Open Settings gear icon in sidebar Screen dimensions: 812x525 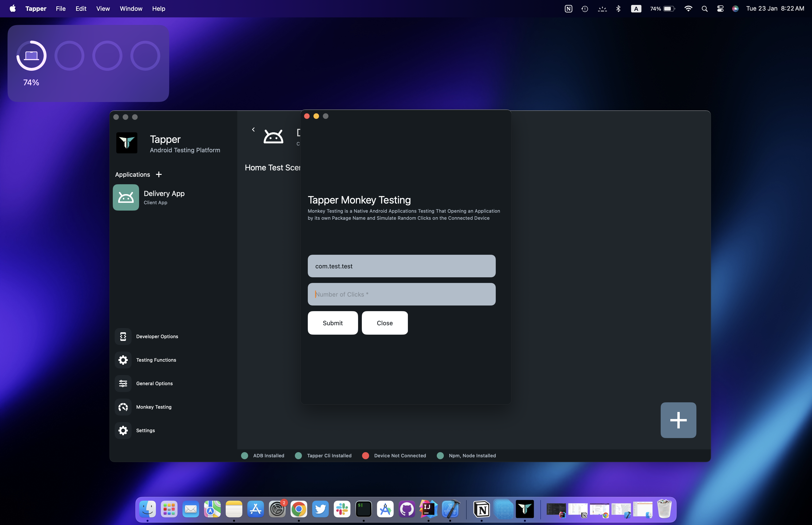coord(123,431)
